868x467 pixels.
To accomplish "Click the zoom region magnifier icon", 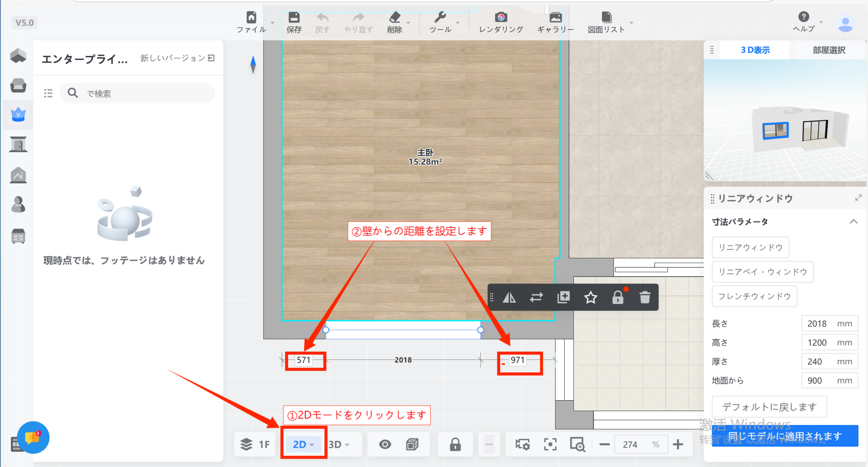I will click(x=578, y=444).
